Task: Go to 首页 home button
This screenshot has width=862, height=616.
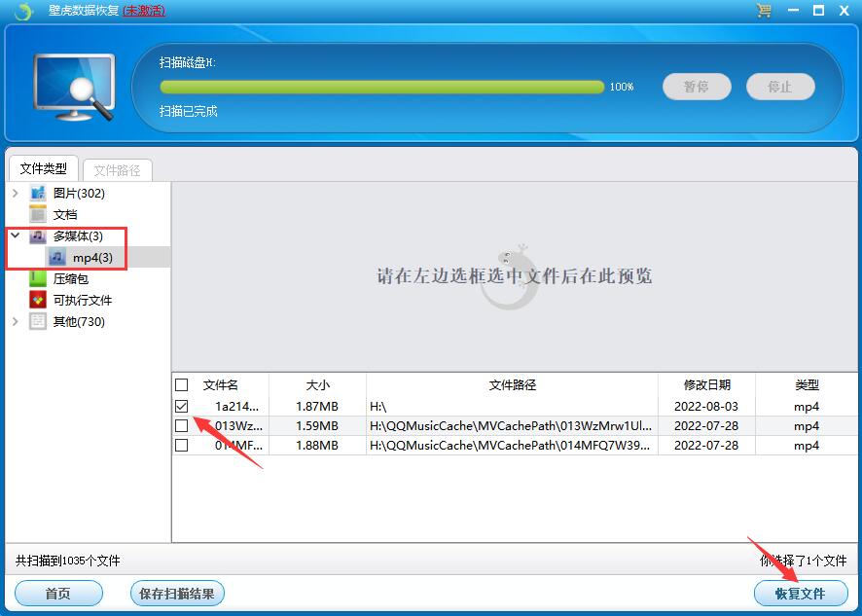Action: [x=58, y=594]
